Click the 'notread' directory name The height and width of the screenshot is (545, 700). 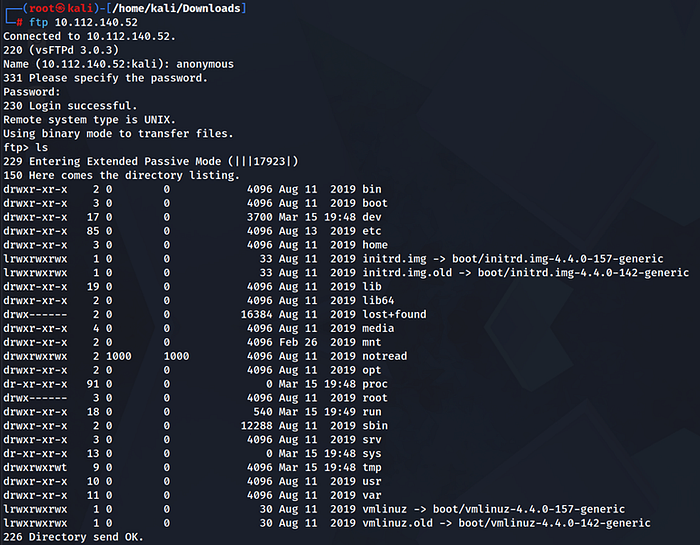pyautogui.click(x=384, y=356)
